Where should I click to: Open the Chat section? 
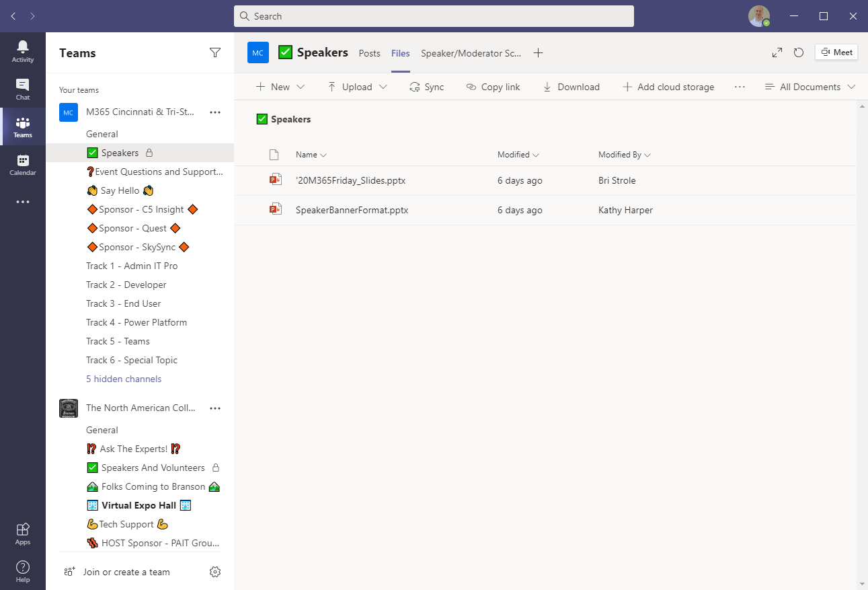pos(23,89)
